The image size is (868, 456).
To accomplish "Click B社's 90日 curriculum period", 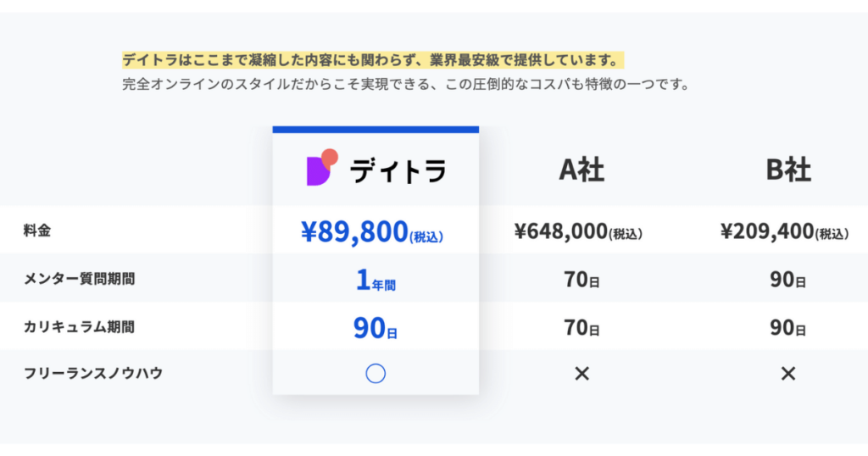I will [x=787, y=328].
